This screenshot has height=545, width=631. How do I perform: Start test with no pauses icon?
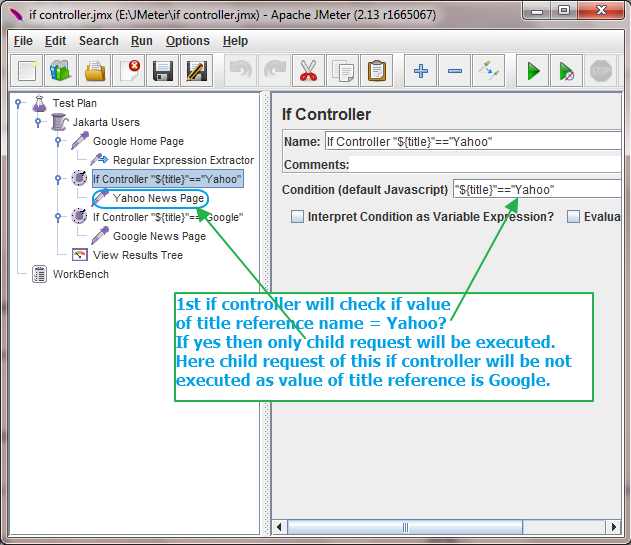coord(566,71)
